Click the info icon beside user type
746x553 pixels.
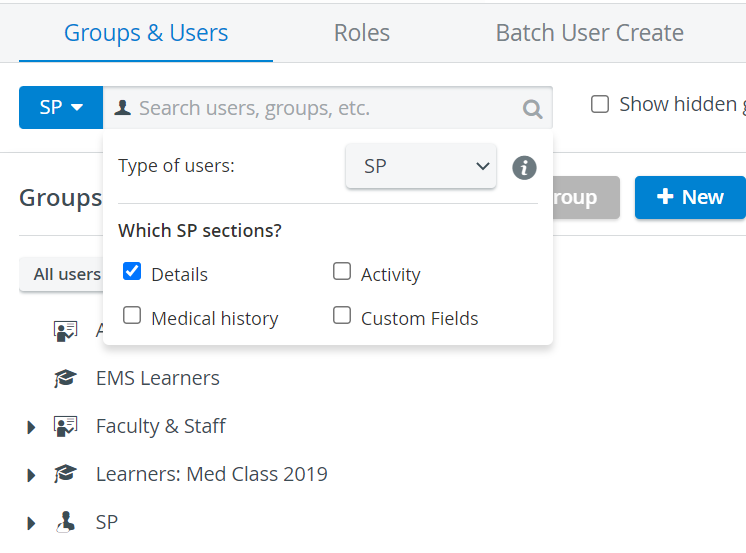click(524, 168)
